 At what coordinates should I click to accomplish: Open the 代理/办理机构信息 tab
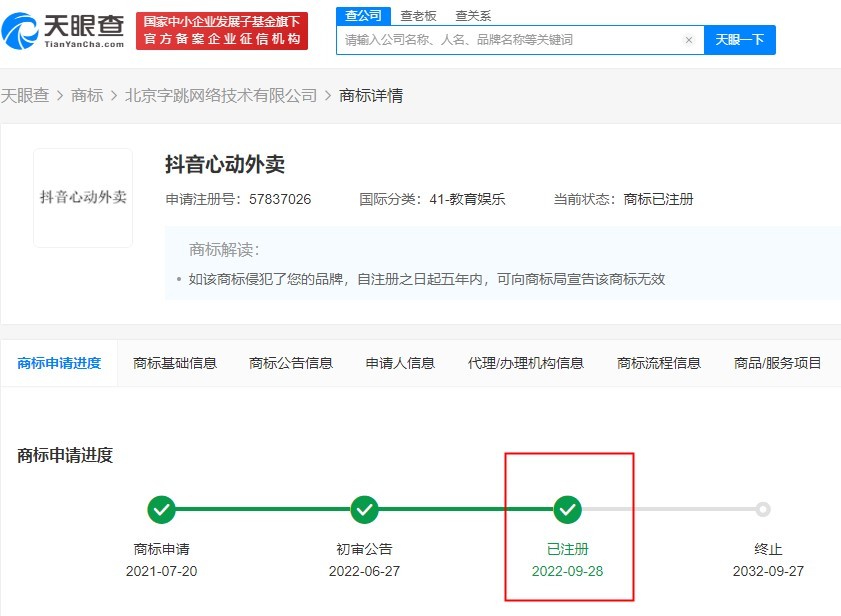coord(526,363)
